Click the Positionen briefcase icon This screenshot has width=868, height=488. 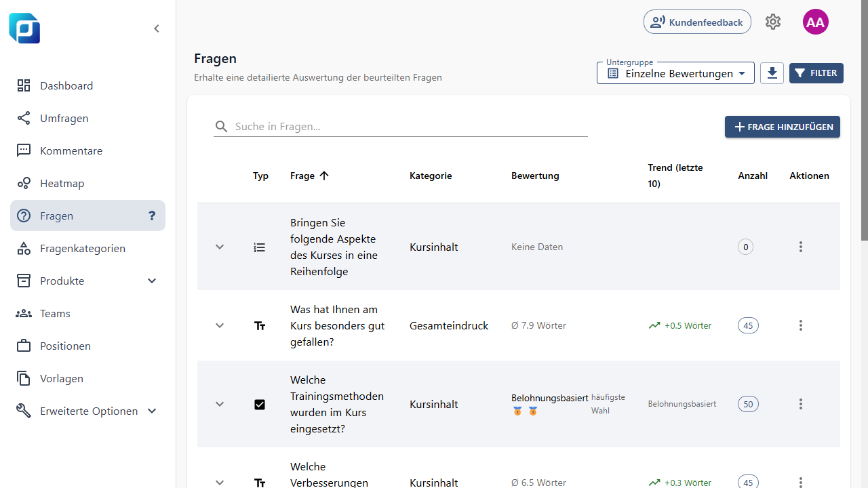click(24, 346)
